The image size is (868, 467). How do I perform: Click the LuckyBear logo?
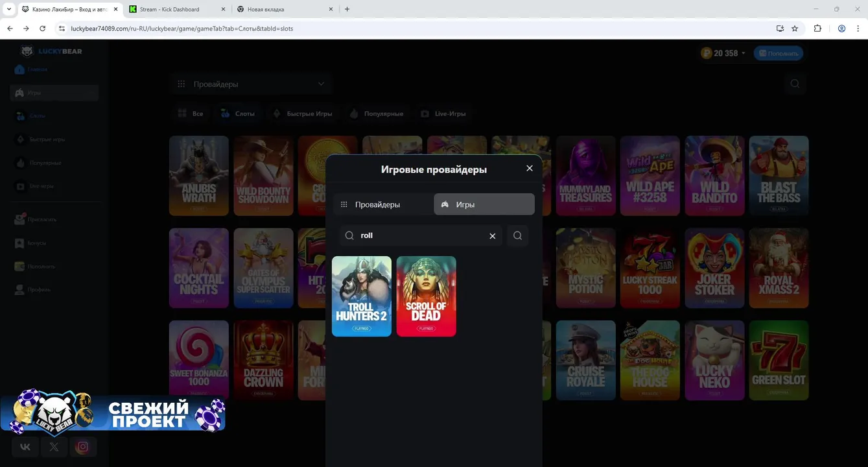(51, 51)
